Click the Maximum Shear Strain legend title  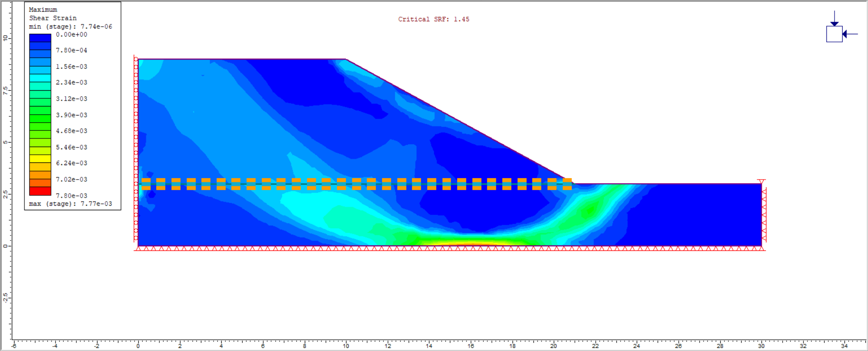pyautogui.click(x=52, y=14)
